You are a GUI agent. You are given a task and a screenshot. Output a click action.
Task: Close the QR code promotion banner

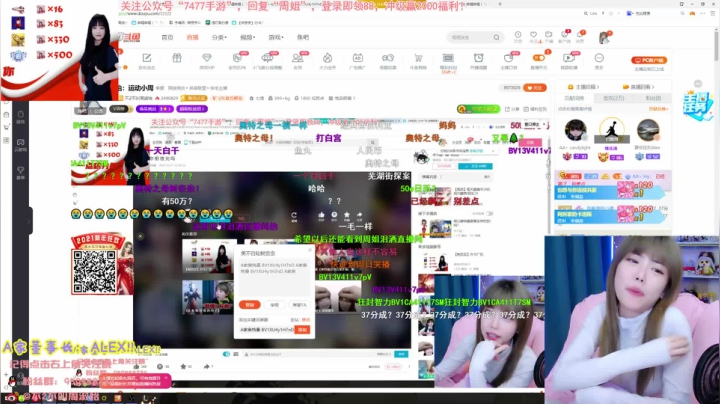[140, 236]
